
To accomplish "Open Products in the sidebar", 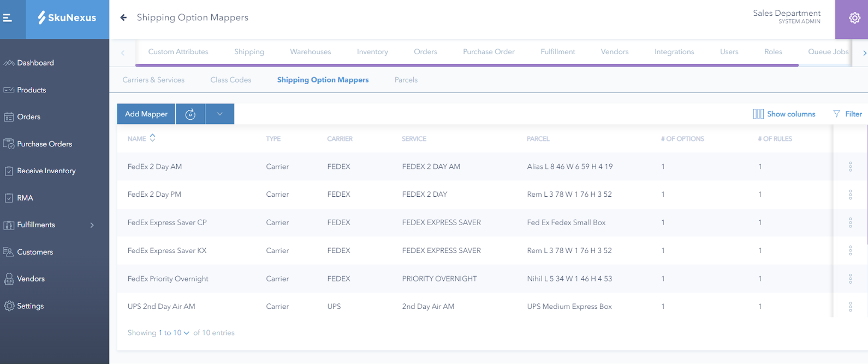I will (31, 90).
